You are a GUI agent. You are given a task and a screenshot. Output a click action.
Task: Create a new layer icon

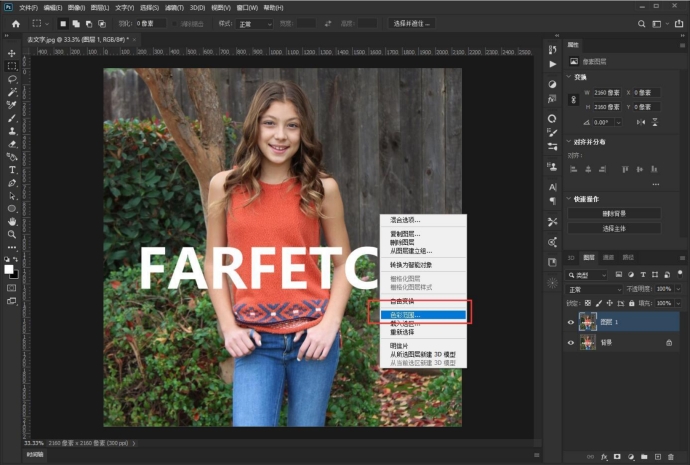(658, 457)
